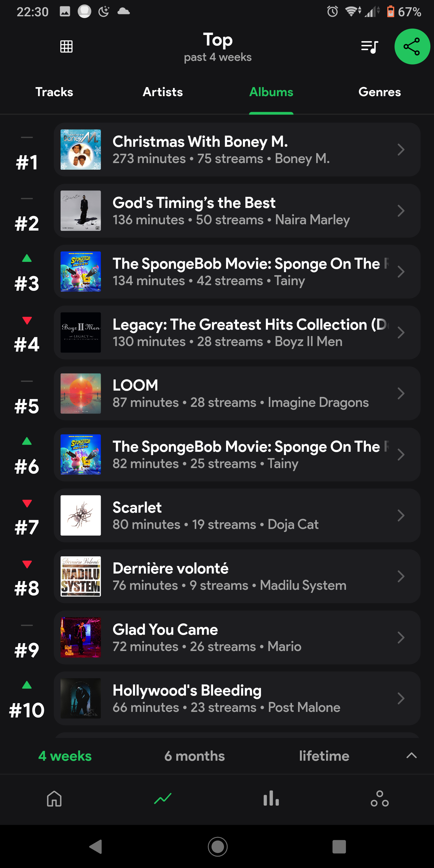Viewport: 434px width, 868px height.
Task: Switch to the Artists tab
Action: pos(163,92)
